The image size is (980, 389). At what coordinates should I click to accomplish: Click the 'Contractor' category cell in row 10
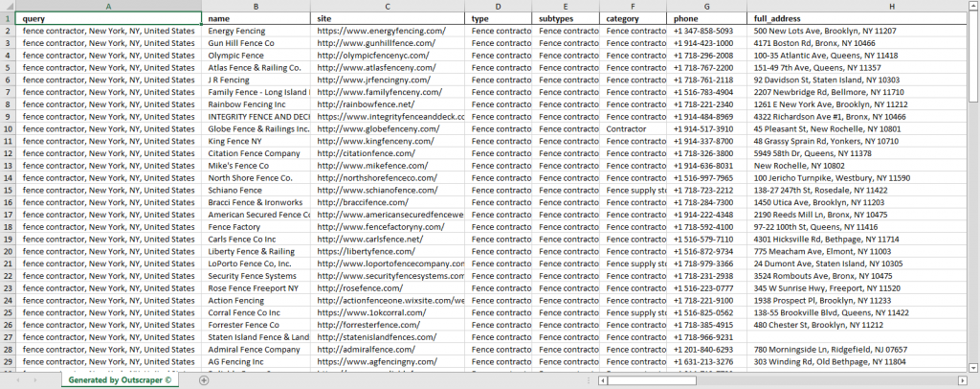[634, 128]
